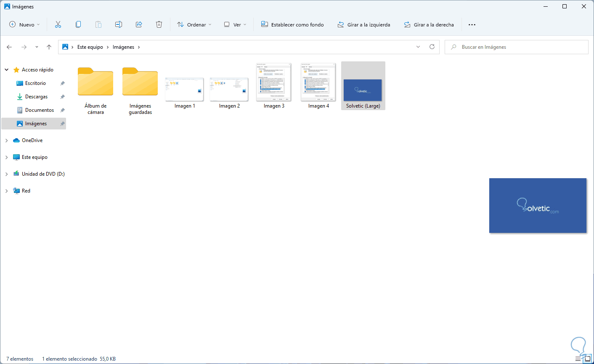
Task: Click the Imágenes icon in the title bar
Action: click(x=7, y=7)
